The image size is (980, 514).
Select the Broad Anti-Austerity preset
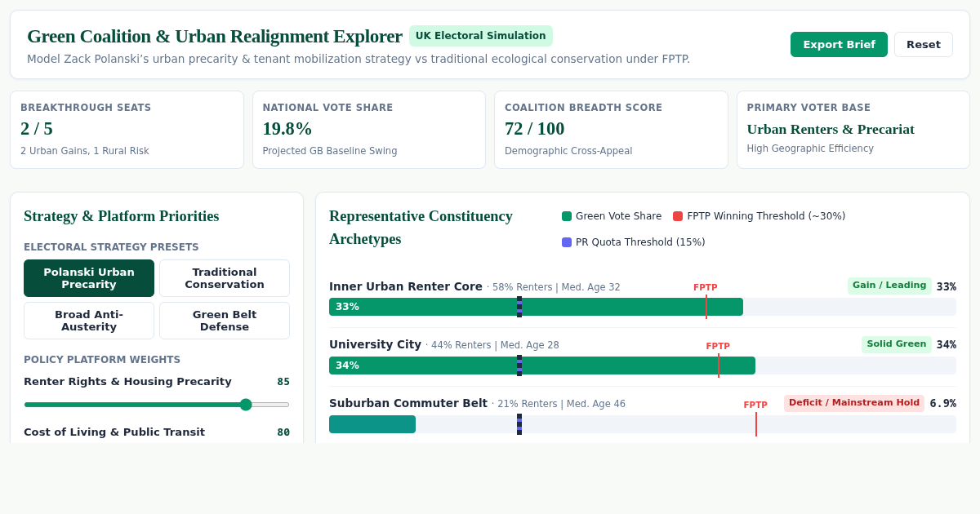(x=89, y=321)
